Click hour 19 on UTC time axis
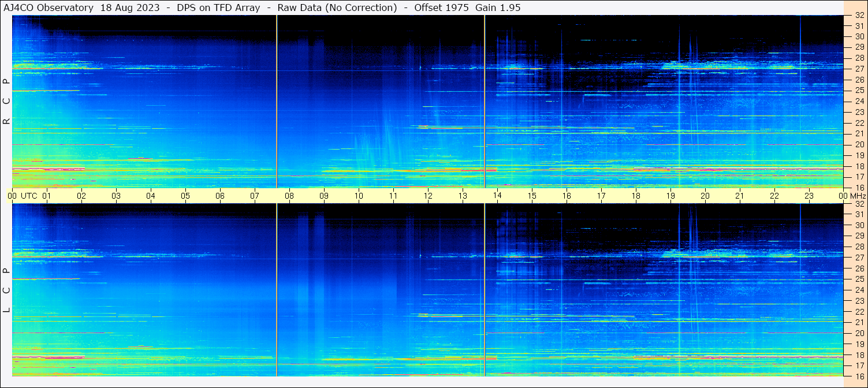The image size is (868, 388). [670, 196]
